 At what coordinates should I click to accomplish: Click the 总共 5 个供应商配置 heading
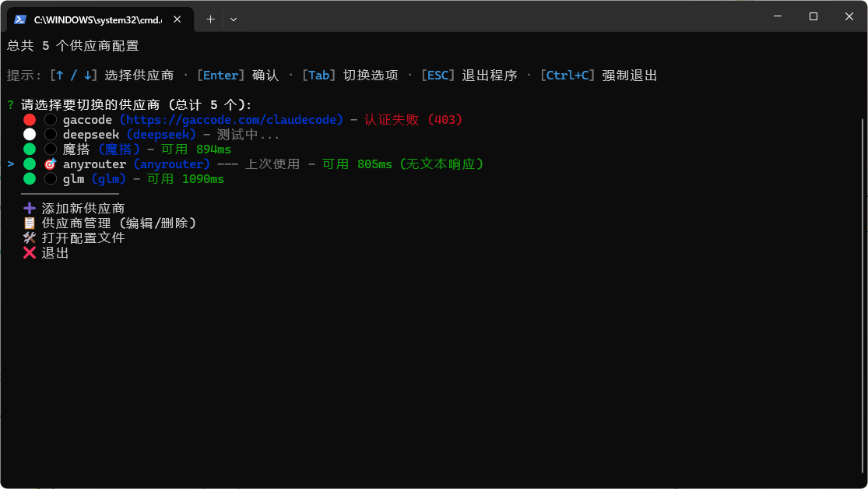pyautogui.click(x=73, y=46)
